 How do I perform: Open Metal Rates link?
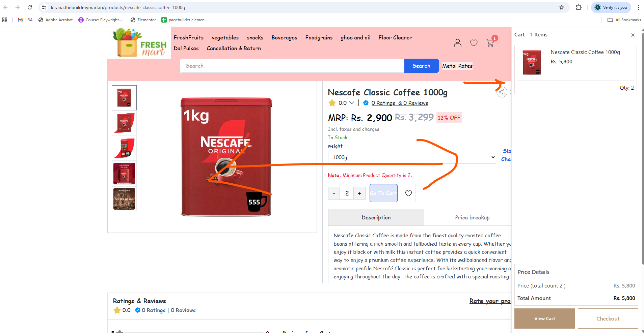click(457, 66)
